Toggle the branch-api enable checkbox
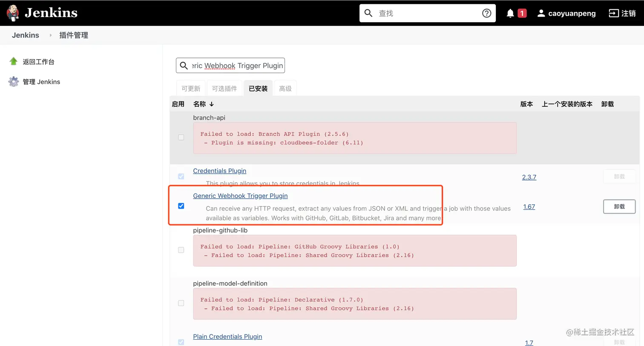 click(181, 137)
